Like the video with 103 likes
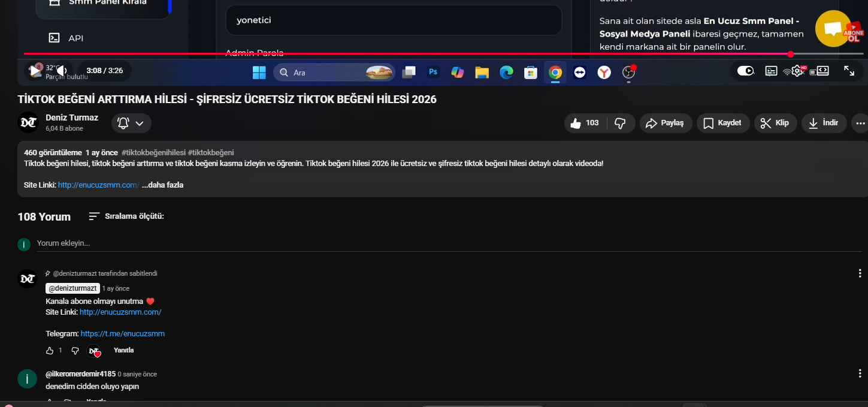 coord(585,123)
